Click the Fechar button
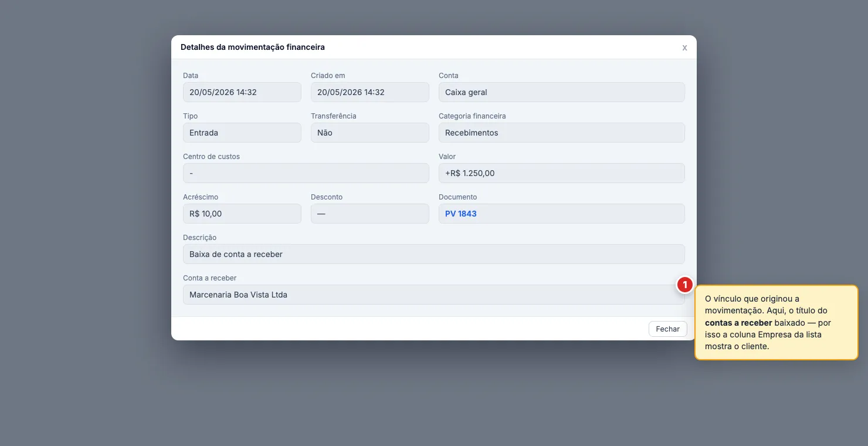This screenshot has height=446, width=868. tap(667, 329)
